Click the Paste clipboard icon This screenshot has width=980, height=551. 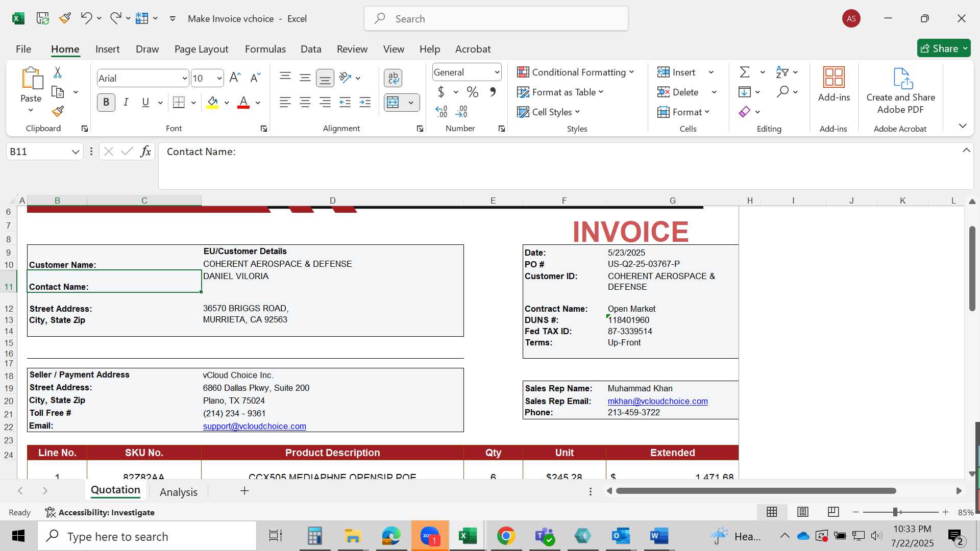tap(31, 78)
